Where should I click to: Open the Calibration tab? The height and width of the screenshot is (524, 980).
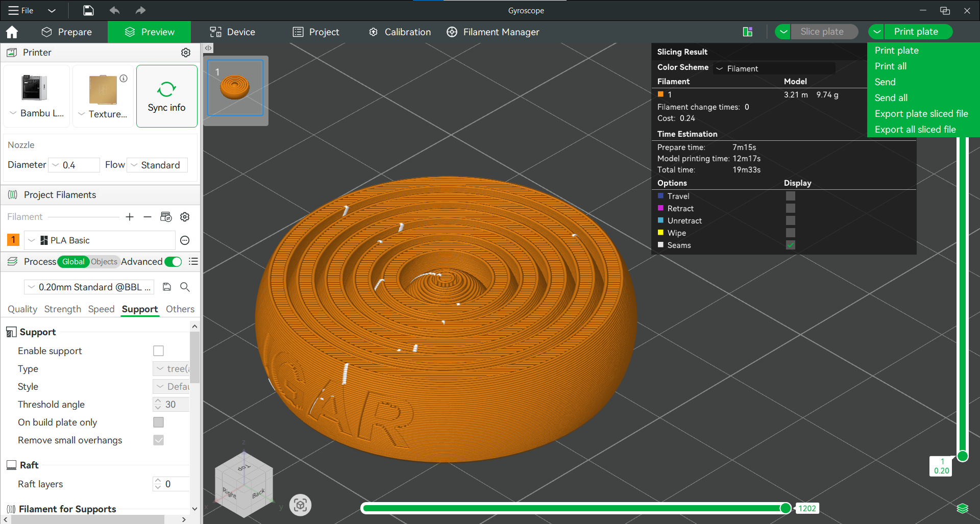click(400, 32)
